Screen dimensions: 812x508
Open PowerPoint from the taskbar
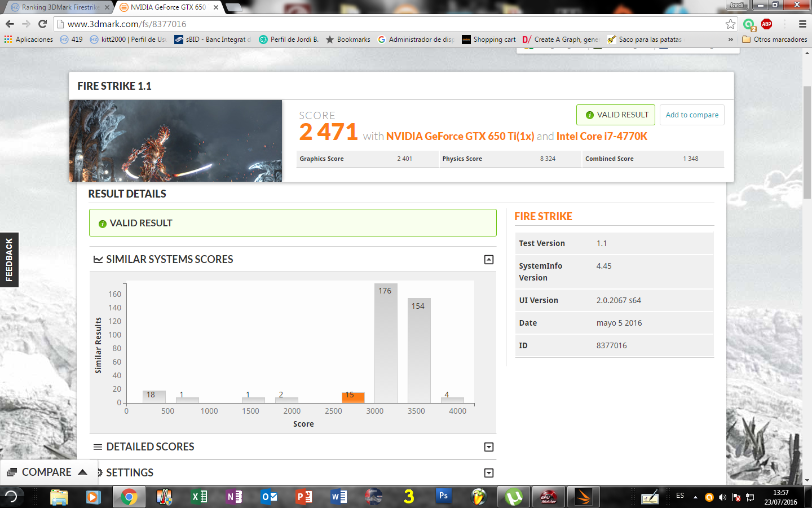click(304, 497)
